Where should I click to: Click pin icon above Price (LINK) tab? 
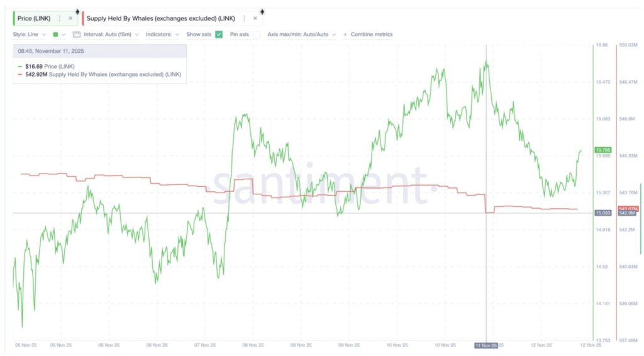76,11
